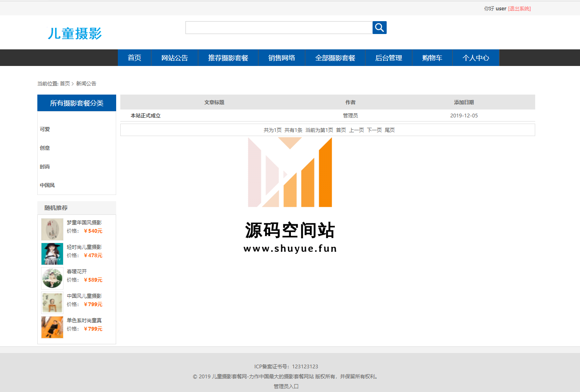Open the 购物车 shopping cart menu
The height and width of the screenshot is (392, 580).
(x=432, y=58)
